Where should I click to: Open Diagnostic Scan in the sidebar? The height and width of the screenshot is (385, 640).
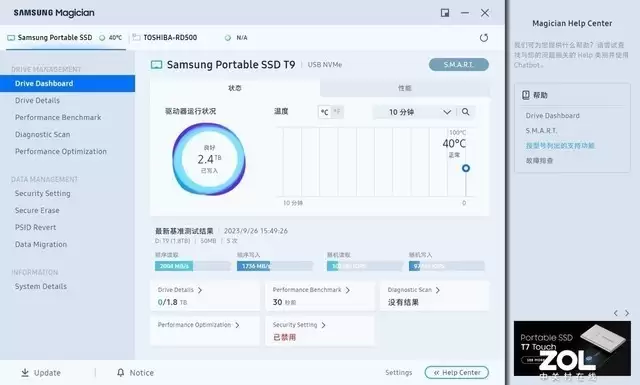[42, 135]
